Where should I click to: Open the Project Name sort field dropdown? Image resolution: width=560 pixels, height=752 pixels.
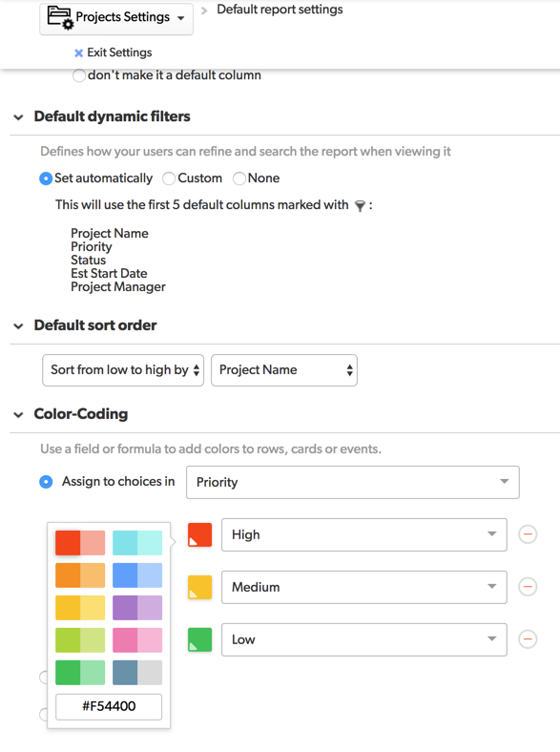[284, 369]
